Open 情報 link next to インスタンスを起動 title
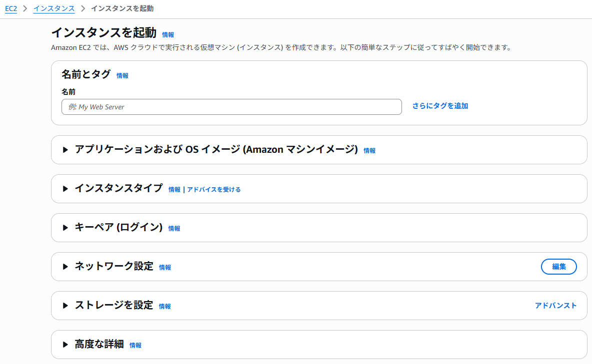Image resolution: width=592 pixels, height=364 pixels. (x=168, y=35)
